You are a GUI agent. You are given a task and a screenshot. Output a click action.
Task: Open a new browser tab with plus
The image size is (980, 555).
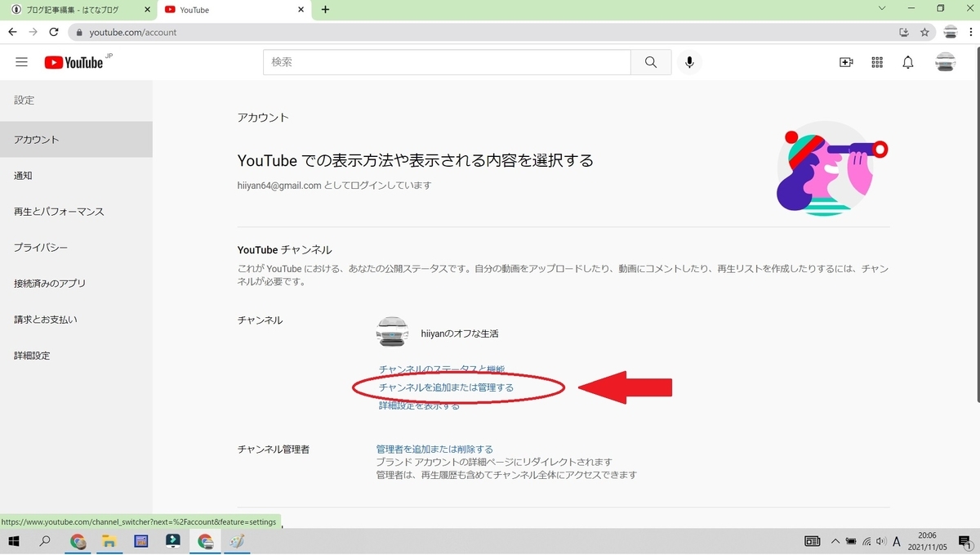click(x=325, y=10)
